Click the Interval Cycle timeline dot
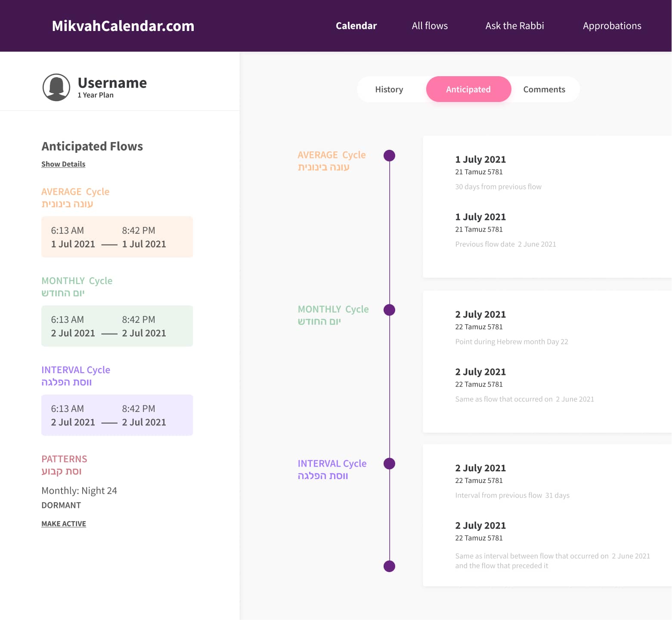Image resolution: width=672 pixels, height=622 pixels. click(x=389, y=464)
